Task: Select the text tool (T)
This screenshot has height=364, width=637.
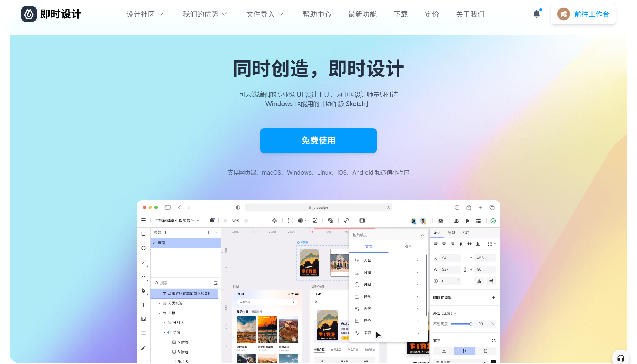Action: pyautogui.click(x=144, y=305)
